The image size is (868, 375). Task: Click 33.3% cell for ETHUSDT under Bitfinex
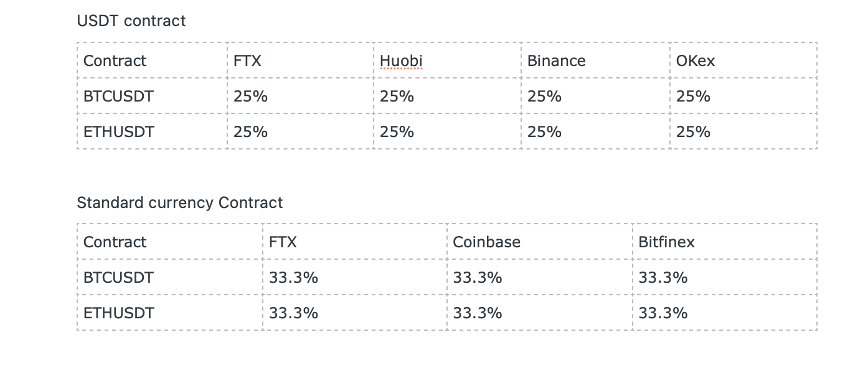tap(725, 313)
